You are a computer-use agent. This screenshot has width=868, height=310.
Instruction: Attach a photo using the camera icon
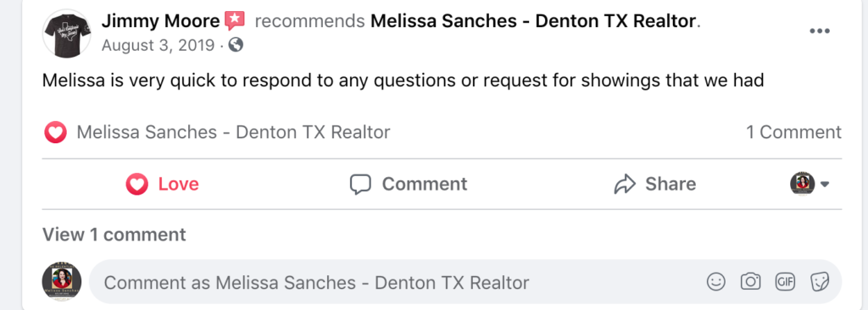click(x=750, y=282)
